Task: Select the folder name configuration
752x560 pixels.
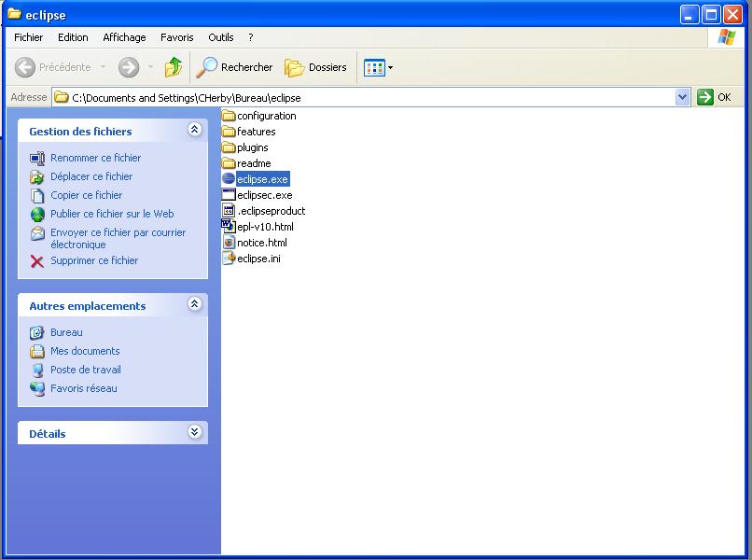Action: point(267,116)
